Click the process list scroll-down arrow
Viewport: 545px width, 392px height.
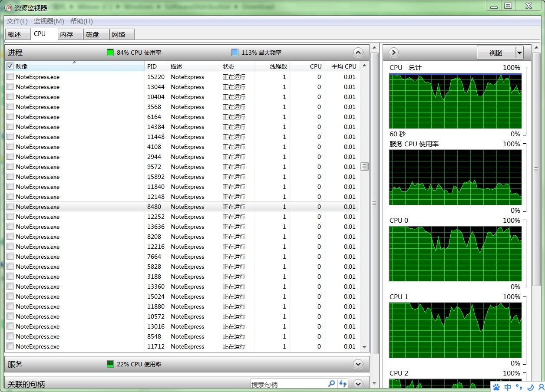tap(364, 347)
